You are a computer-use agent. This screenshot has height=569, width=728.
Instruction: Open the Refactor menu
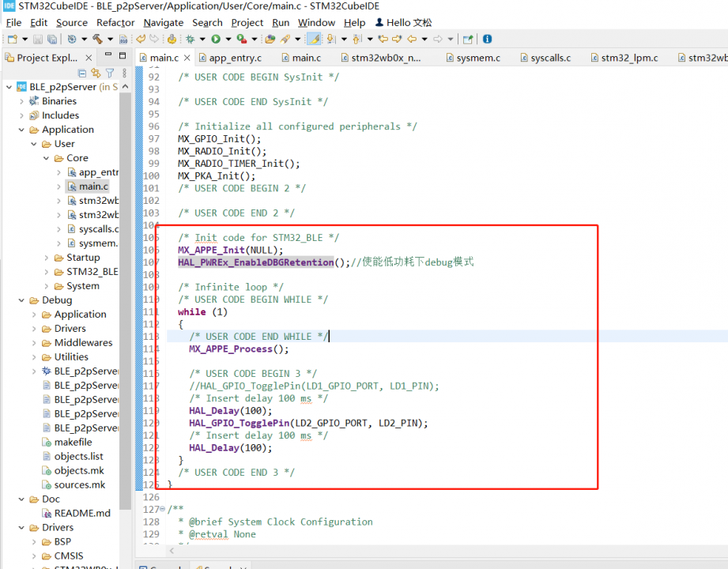tap(115, 22)
